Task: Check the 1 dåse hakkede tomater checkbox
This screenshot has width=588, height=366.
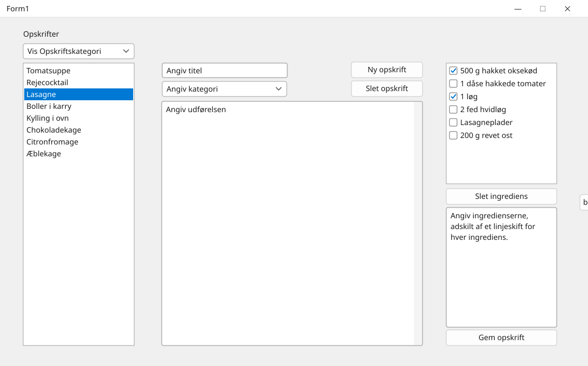Action: [x=453, y=83]
